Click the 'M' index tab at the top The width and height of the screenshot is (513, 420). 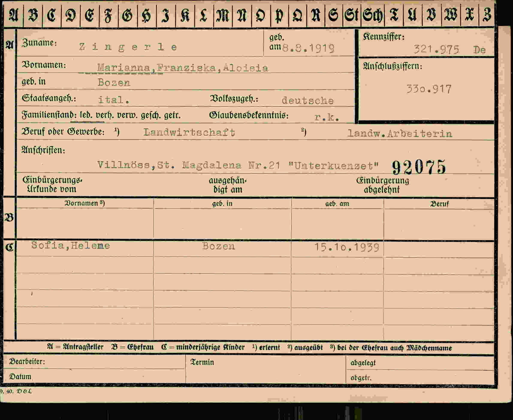click(x=223, y=15)
